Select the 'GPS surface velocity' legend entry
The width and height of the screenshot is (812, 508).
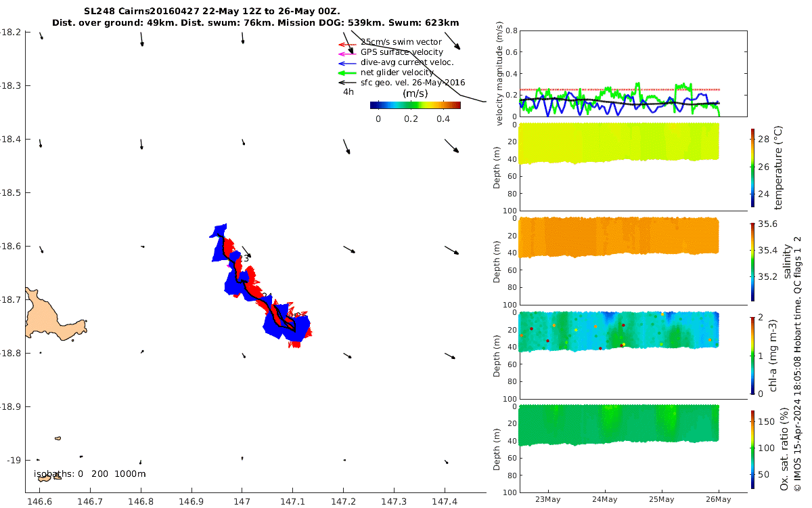(402, 52)
